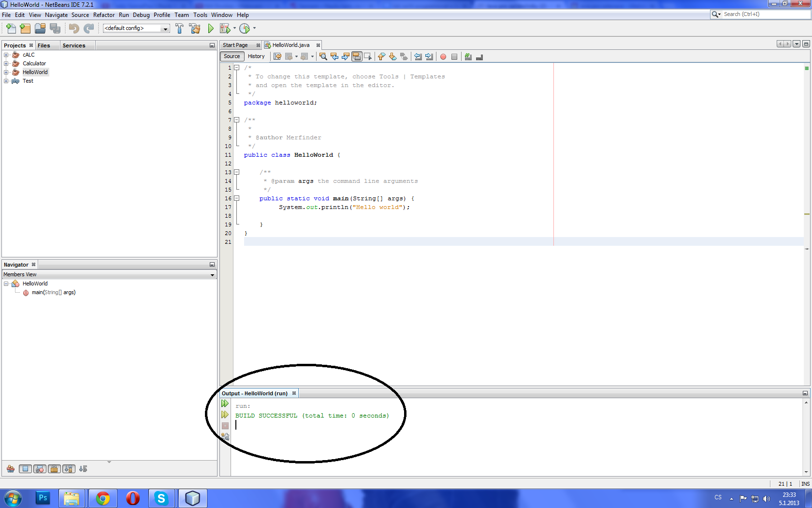The width and height of the screenshot is (812, 508).
Task: Open the Source menu
Action: click(x=80, y=15)
